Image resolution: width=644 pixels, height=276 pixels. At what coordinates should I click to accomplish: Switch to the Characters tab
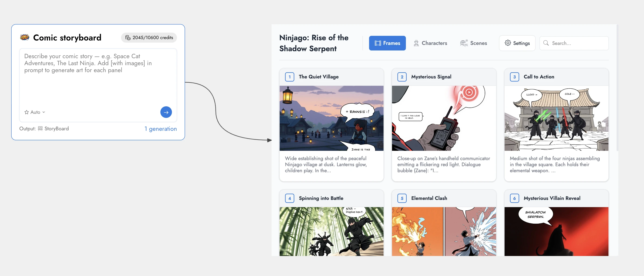tap(430, 43)
